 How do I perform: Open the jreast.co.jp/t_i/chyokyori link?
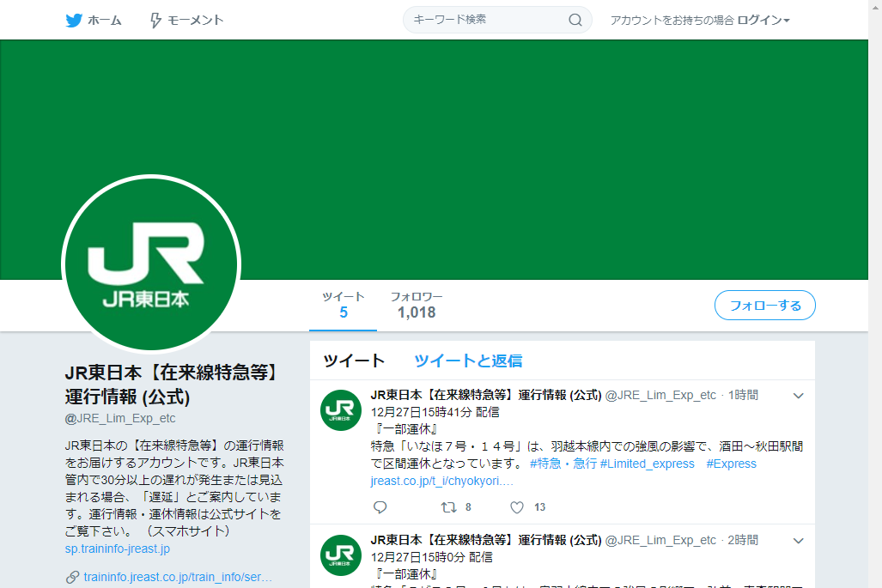pos(441,482)
